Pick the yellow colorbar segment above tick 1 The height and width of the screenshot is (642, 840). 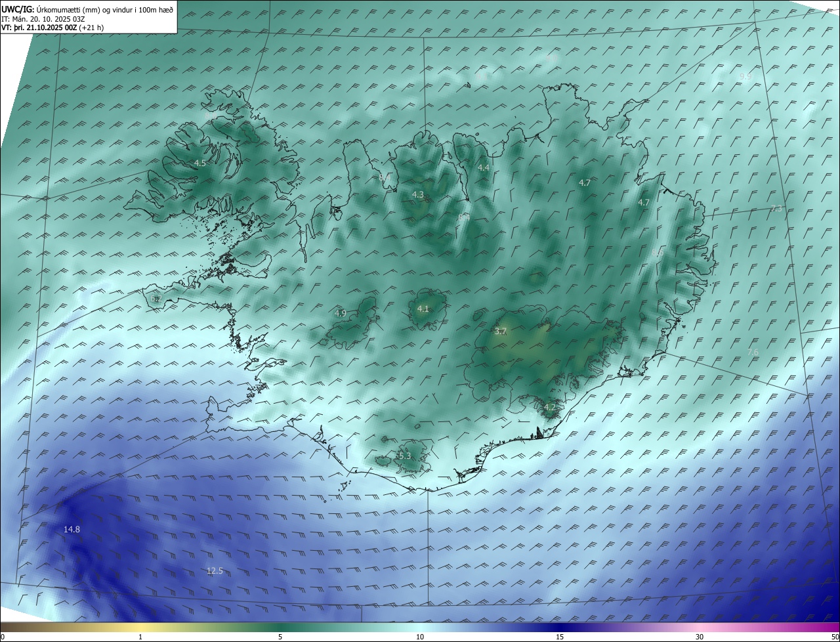point(140,628)
